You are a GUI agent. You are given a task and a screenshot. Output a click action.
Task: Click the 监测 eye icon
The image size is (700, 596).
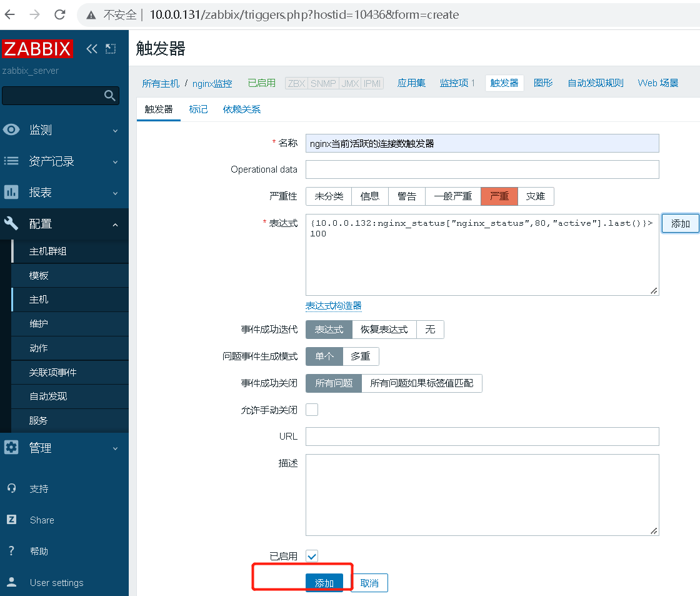[x=11, y=129]
